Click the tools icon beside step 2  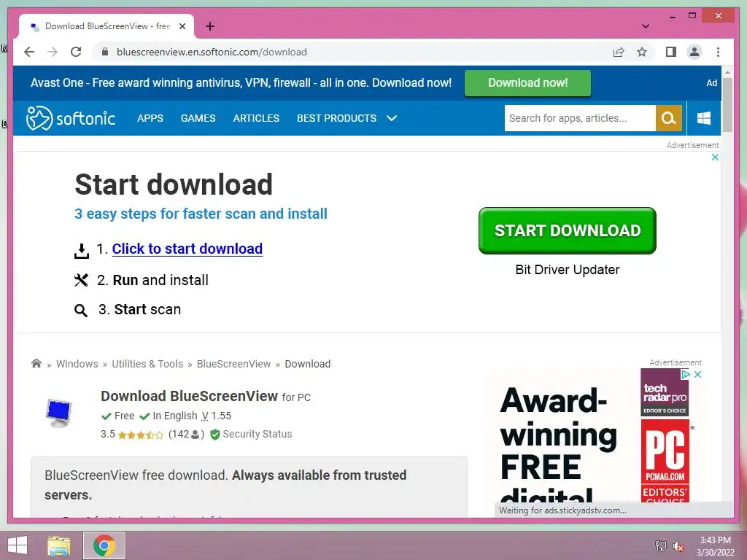pos(81,280)
